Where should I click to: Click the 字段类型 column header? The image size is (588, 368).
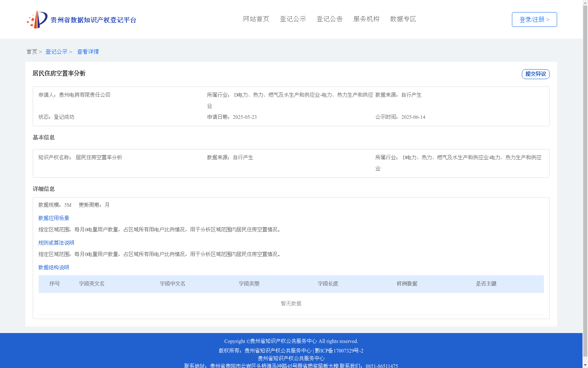[249, 284]
